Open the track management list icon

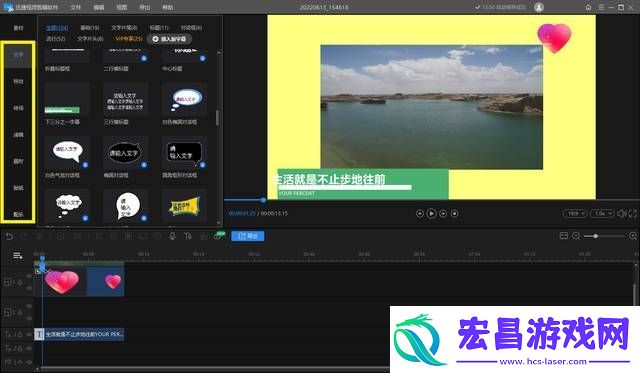(18, 256)
